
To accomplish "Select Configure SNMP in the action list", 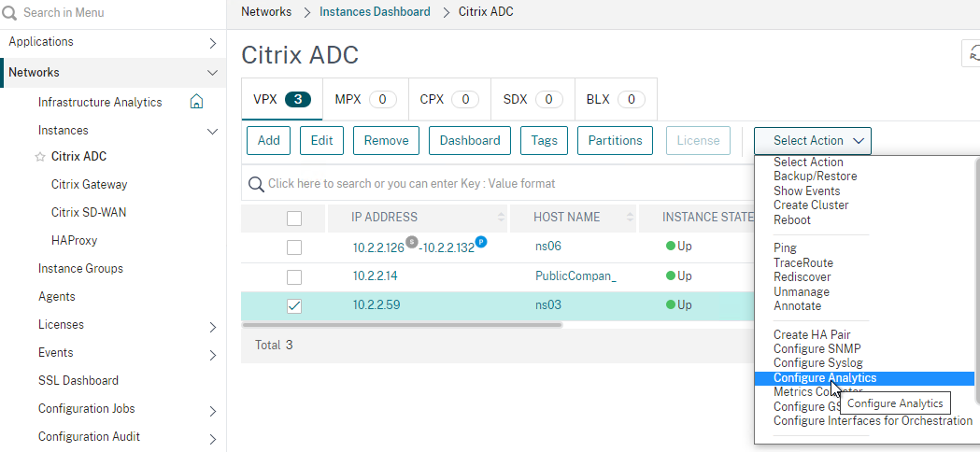I will pyautogui.click(x=817, y=349).
